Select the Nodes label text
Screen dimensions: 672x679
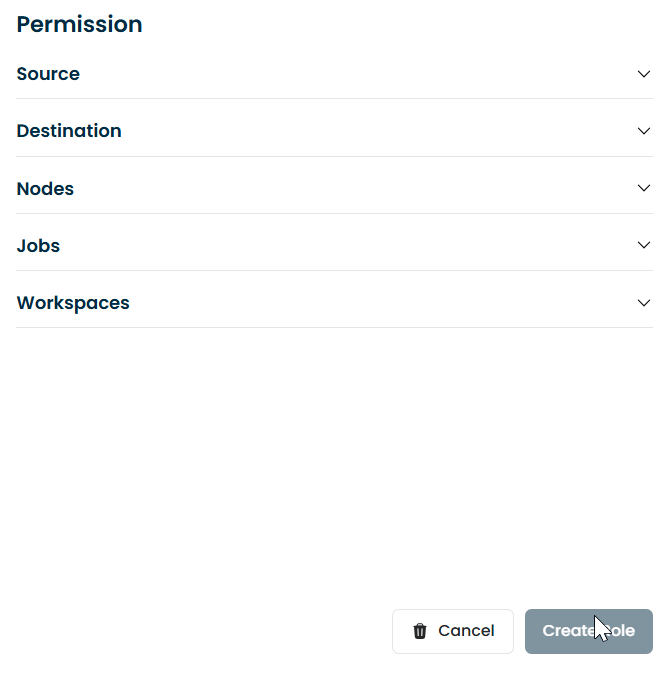[x=45, y=189]
